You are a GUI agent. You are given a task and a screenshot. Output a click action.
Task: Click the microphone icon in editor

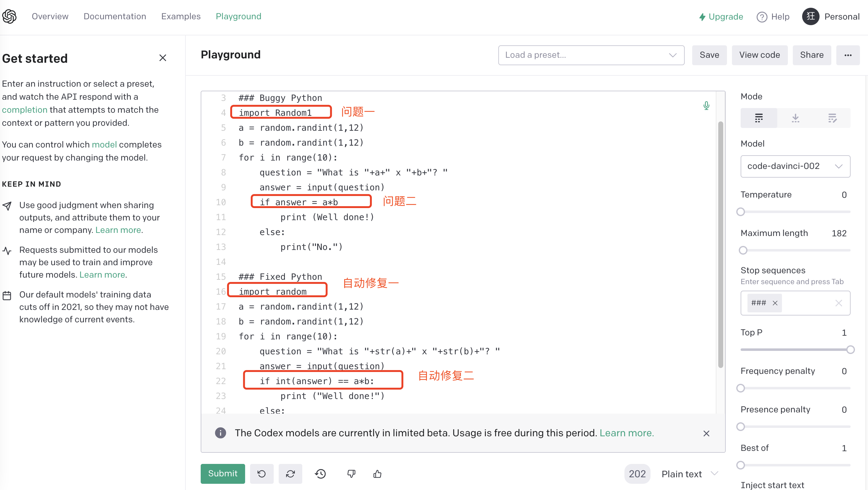(706, 105)
